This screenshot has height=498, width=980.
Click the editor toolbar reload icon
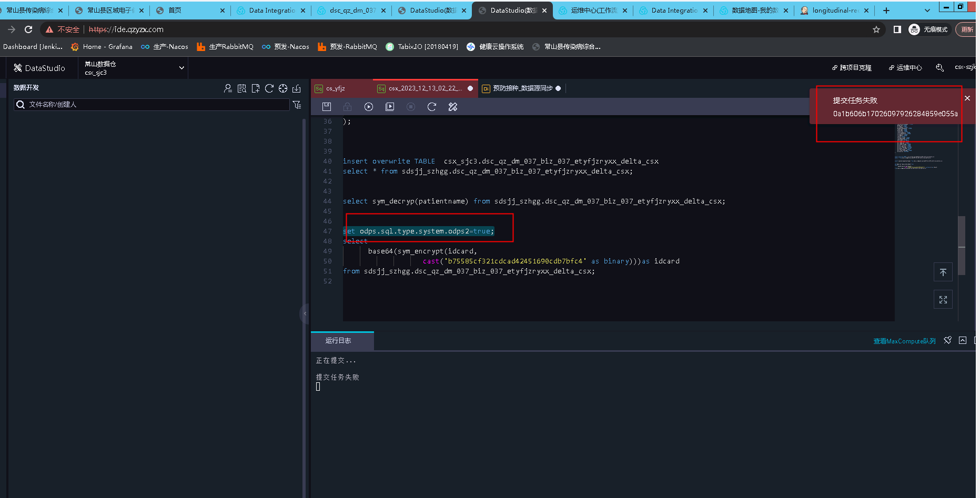[x=432, y=107]
